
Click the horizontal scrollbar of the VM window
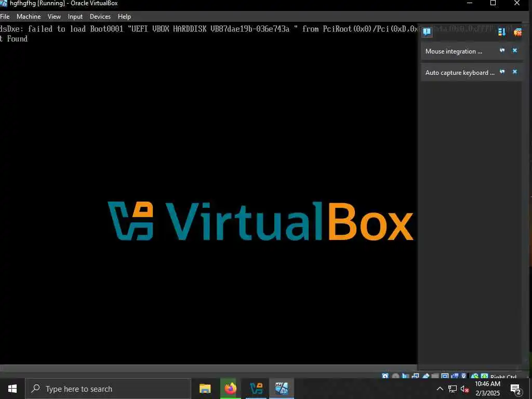click(209, 368)
